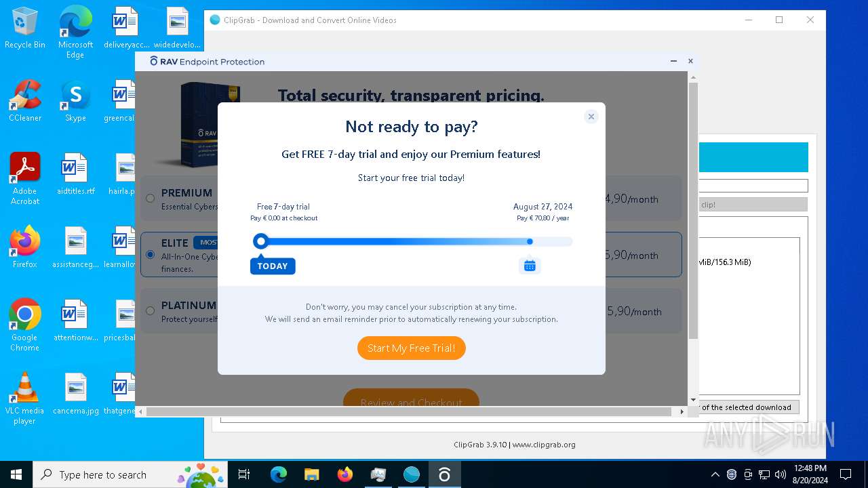Image resolution: width=868 pixels, height=488 pixels.
Task: Open Firefox desktop shortcut
Action: (25, 247)
